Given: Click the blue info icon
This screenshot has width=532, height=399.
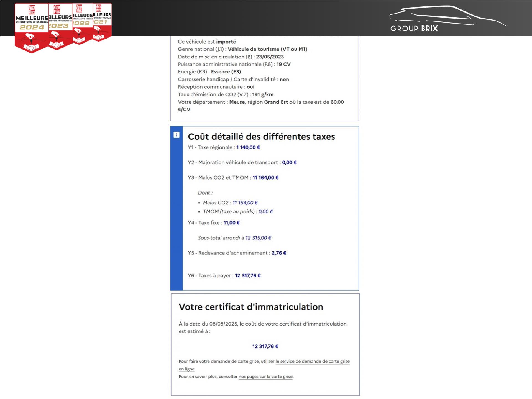Looking at the screenshot, I should 177,135.
